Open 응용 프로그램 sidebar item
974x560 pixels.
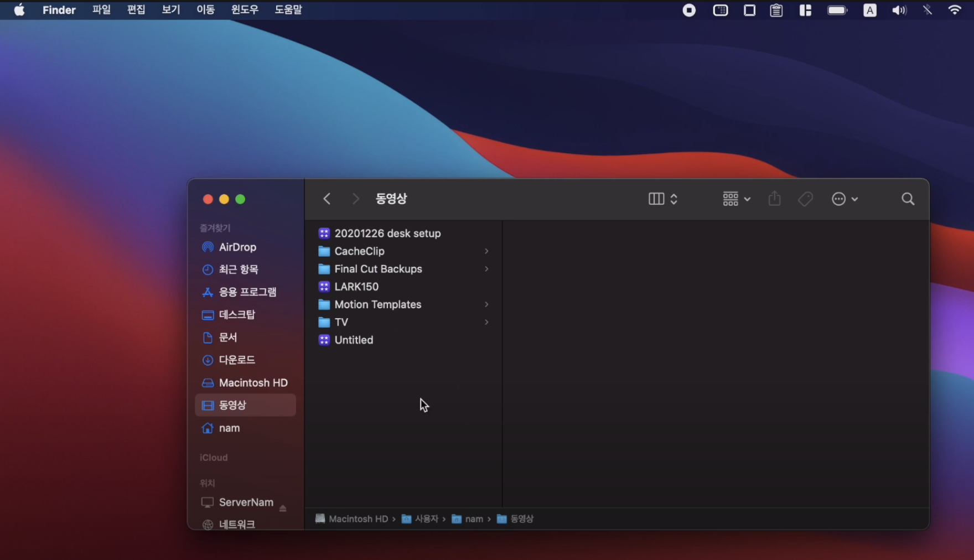coord(245,292)
